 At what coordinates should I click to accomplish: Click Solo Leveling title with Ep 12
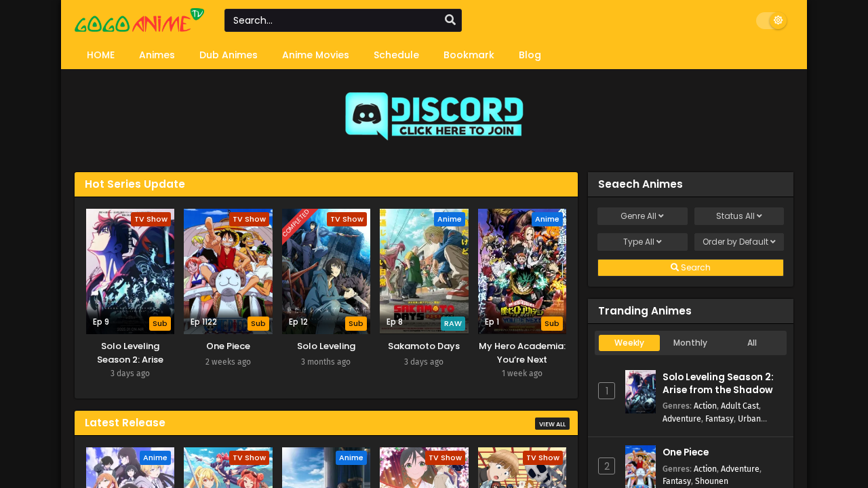[326, 346]
